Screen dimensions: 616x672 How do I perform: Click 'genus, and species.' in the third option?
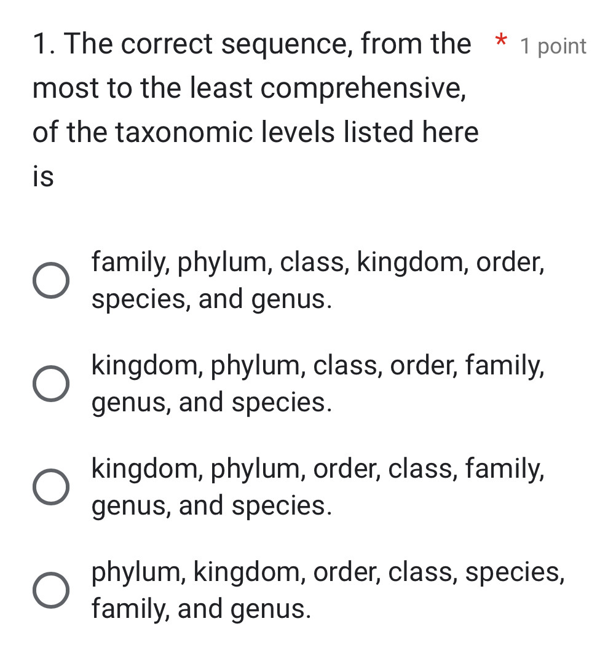pyautogui.click(x=212, y=506)
